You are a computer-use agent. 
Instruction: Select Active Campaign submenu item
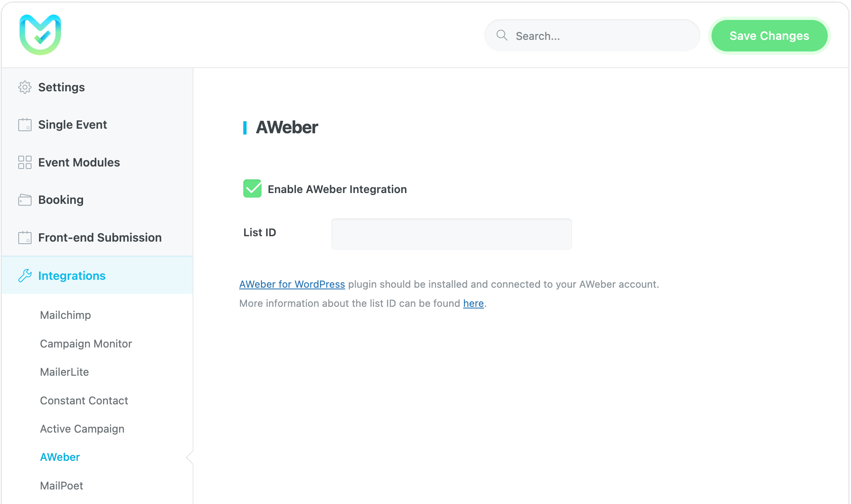tap(82, 429)
